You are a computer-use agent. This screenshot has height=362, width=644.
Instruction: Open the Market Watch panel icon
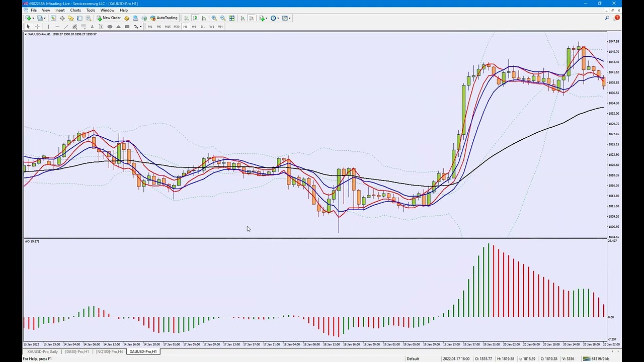tap(53, 18)
